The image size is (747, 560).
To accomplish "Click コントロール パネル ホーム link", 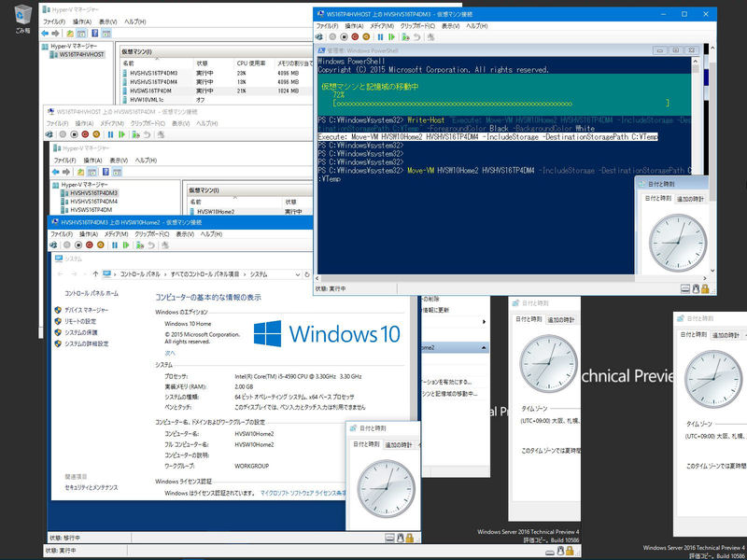I will point(92,293).
